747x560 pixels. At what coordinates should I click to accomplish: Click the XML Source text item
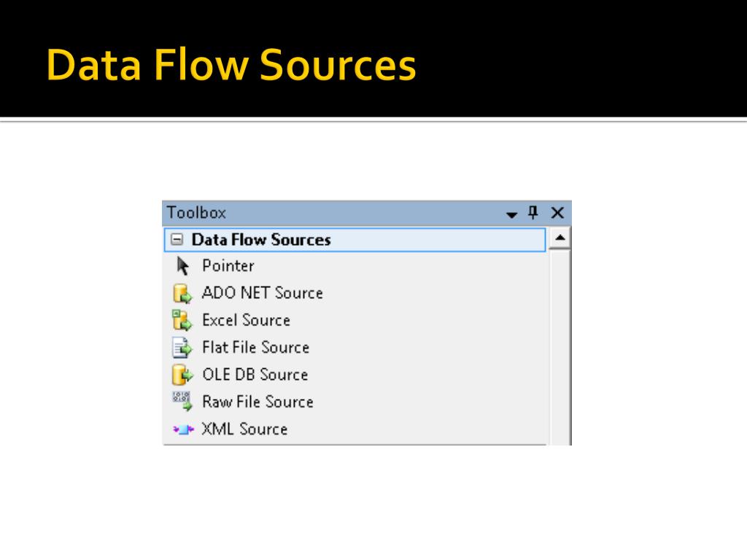[245, 429]
